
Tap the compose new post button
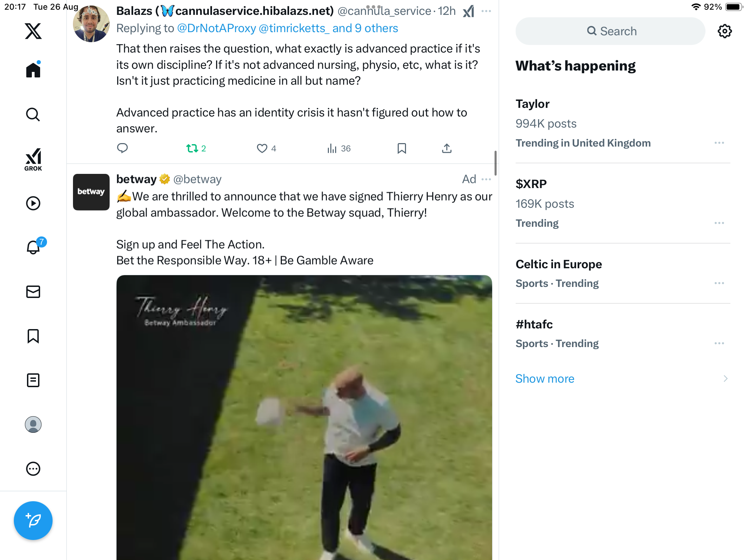pos(33,520)
